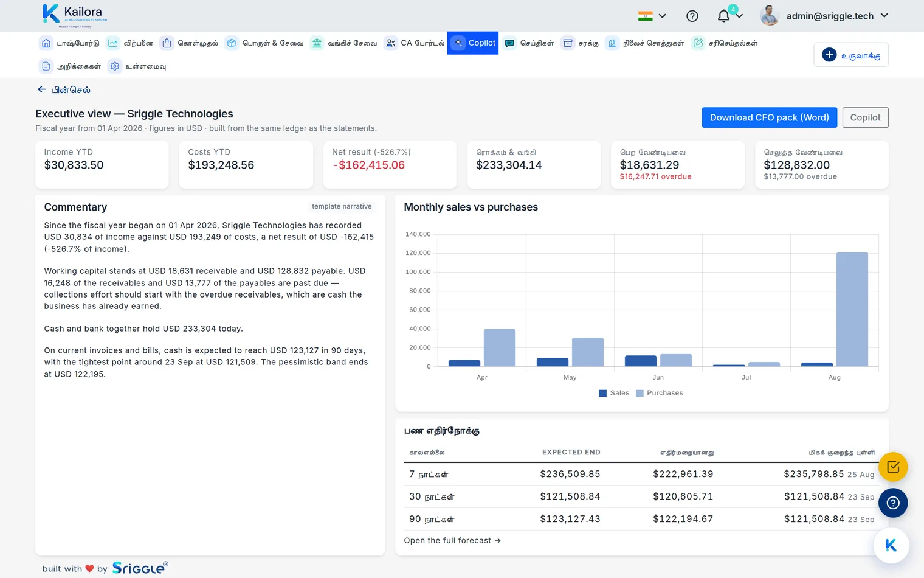
Task: Expand the உருவாக்கு create menu
Action: [851, 55]
